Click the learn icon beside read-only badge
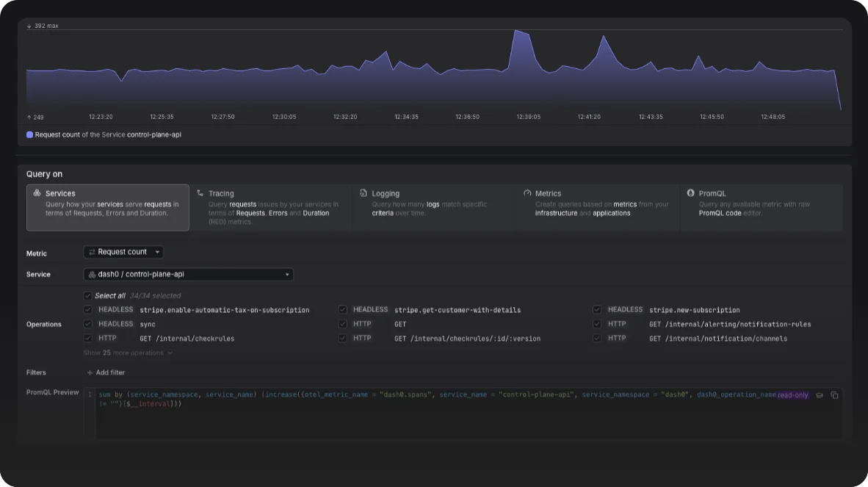The height and width of the screenshot is (487, 868). (820, 395)
